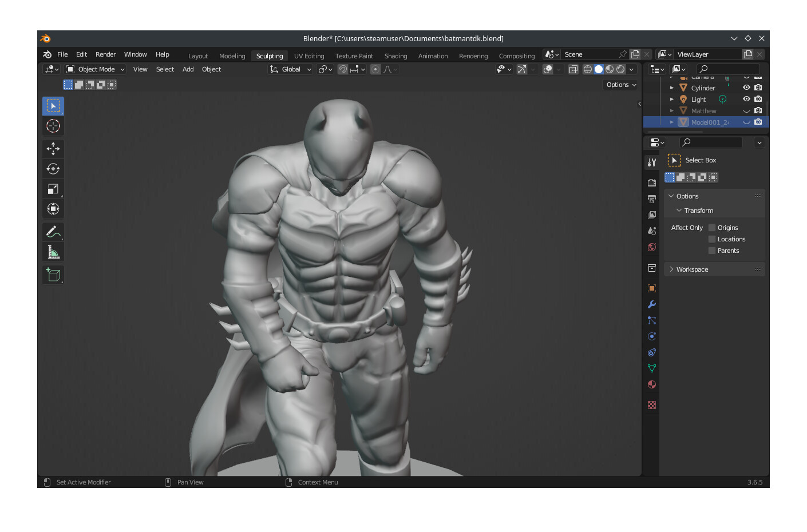807x532 pixels.
Task: Open the pivot point dropdown
Action: tap(326, 69)
